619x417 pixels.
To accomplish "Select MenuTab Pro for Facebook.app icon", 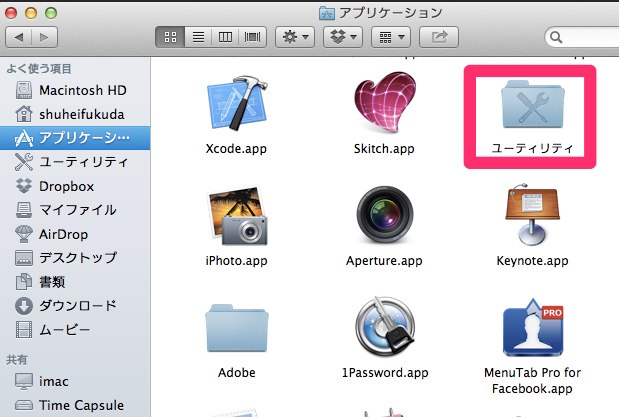I will tap(533, 328).
